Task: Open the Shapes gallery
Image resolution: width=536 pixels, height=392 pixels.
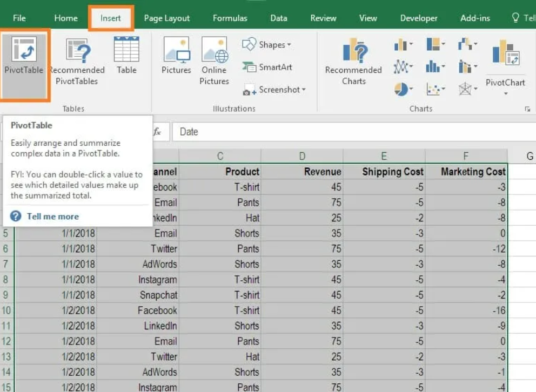Action: 266,44
